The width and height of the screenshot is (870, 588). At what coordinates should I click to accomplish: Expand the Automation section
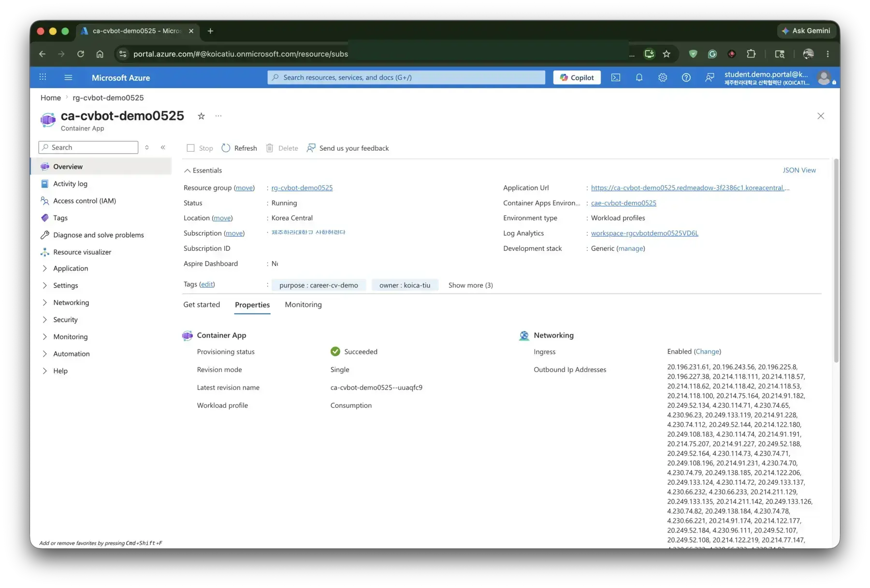pos(72,354)
